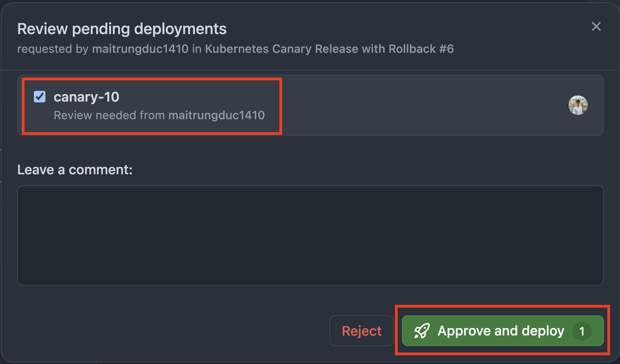Reject the pending deployment

[x=361, y=331]
